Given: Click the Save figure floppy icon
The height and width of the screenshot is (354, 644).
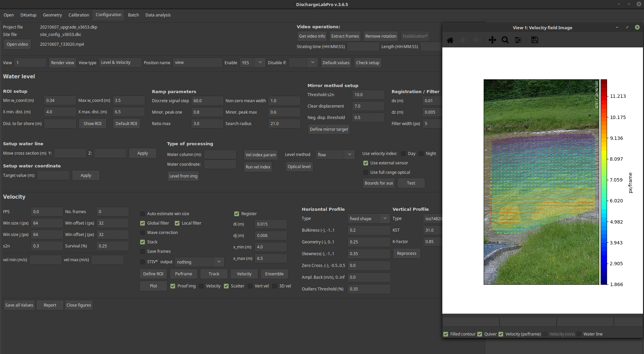Looking at the screenshot, I should tap(534, 40).
